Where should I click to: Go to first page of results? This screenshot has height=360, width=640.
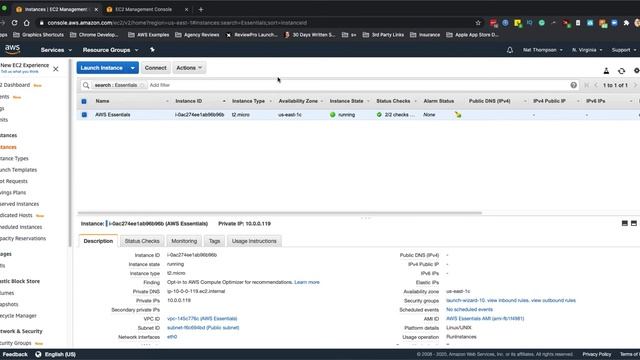click(x=587, y=85)
